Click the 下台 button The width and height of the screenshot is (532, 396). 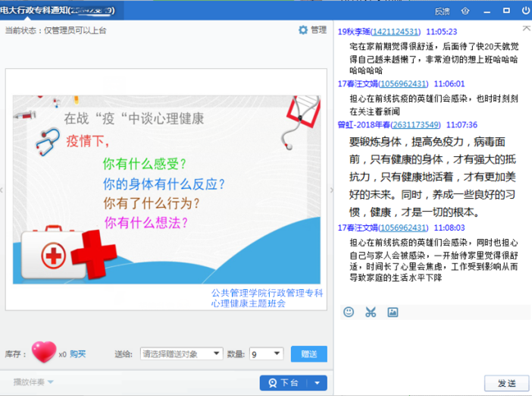[284, 383]
